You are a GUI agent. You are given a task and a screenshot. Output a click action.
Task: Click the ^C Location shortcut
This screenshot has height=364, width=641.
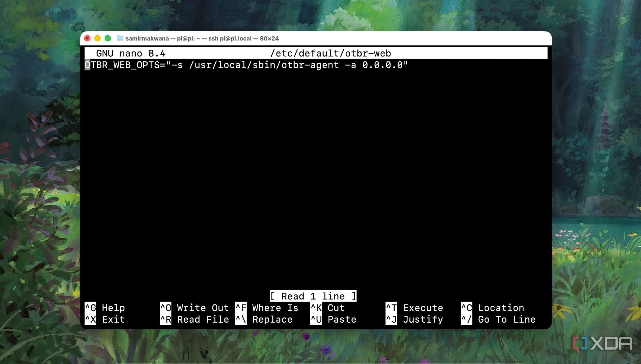[492, 308]
